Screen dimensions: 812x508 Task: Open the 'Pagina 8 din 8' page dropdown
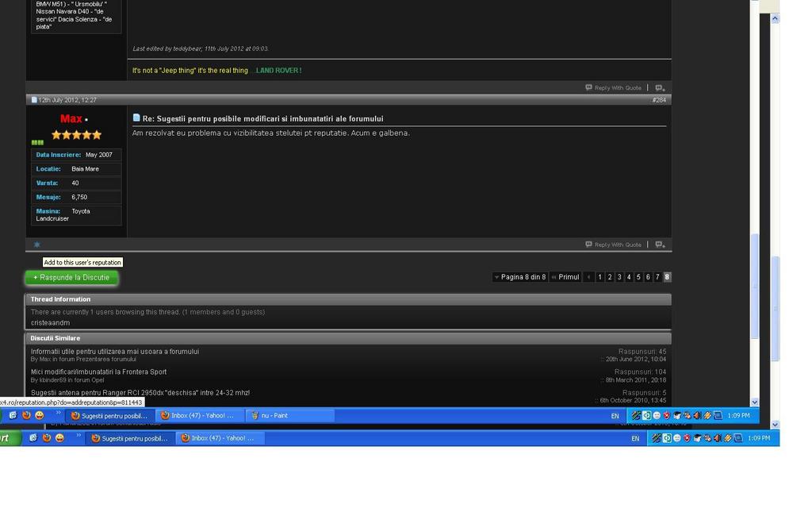[x=520, y=277]
